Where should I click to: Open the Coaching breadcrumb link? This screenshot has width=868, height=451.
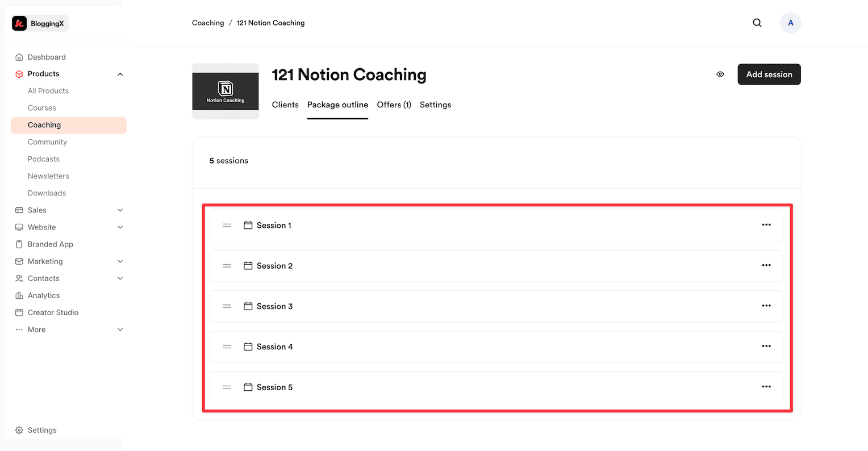[208, 23]
